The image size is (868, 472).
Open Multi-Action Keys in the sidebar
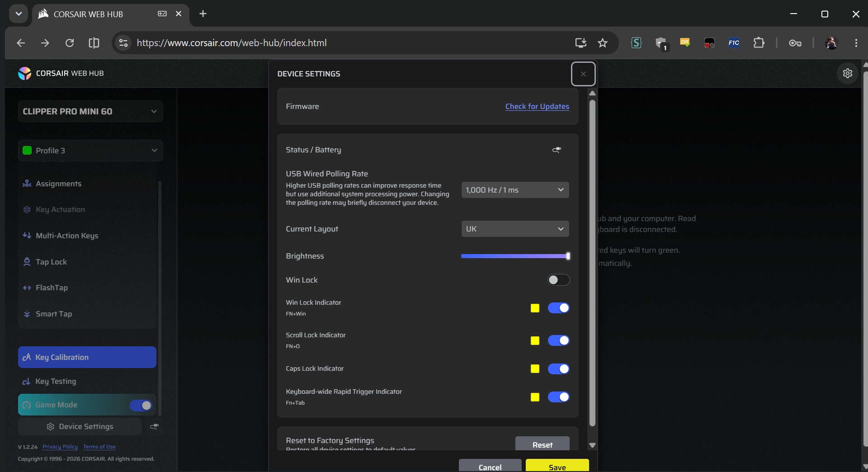pyautogui.click(x=87, y=236)
